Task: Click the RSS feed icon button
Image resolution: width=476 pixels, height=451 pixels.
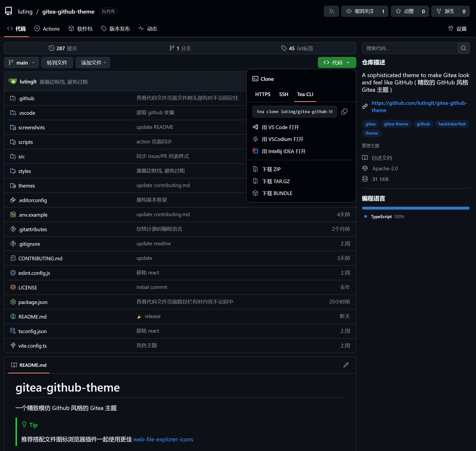Action: coord(331,11)
